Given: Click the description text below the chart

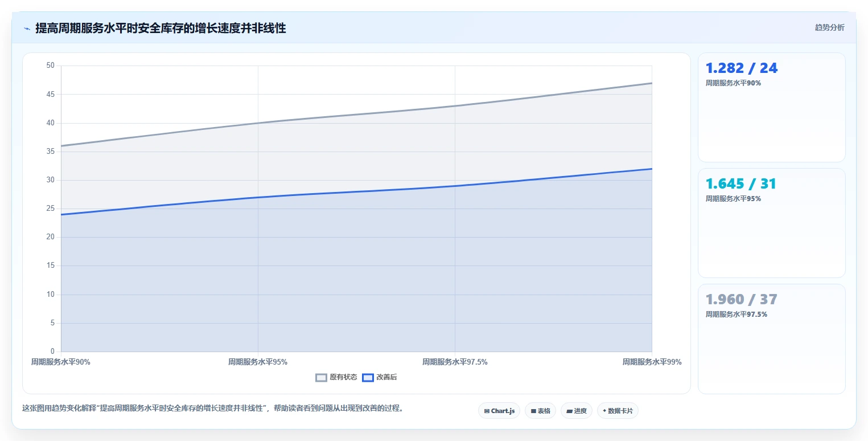Looking at the screenshot, I should (x=212, y=409).
